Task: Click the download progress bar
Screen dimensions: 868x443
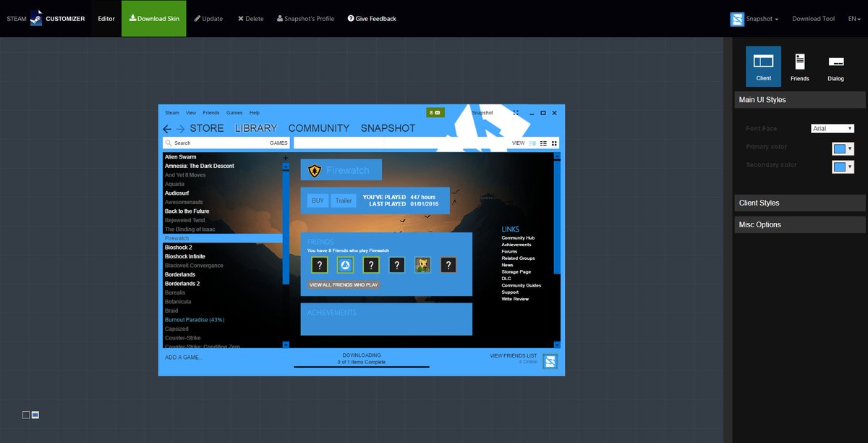Action: tap(362, 367)
